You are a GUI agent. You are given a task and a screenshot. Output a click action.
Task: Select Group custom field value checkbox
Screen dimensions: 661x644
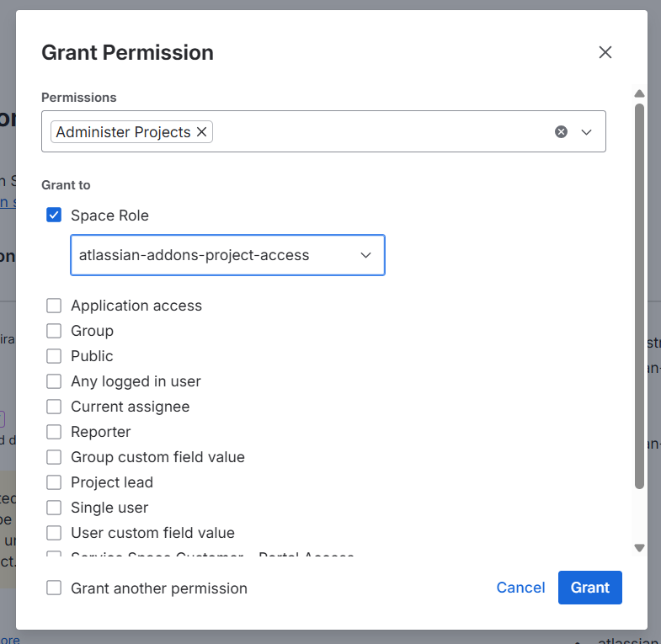54,457
